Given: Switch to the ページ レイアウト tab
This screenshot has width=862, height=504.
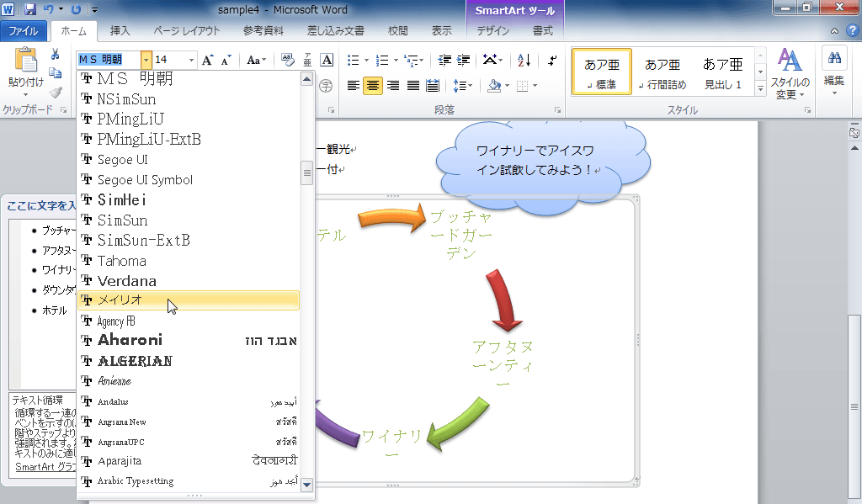Looking at the screenshot, I should click(186, 31).
